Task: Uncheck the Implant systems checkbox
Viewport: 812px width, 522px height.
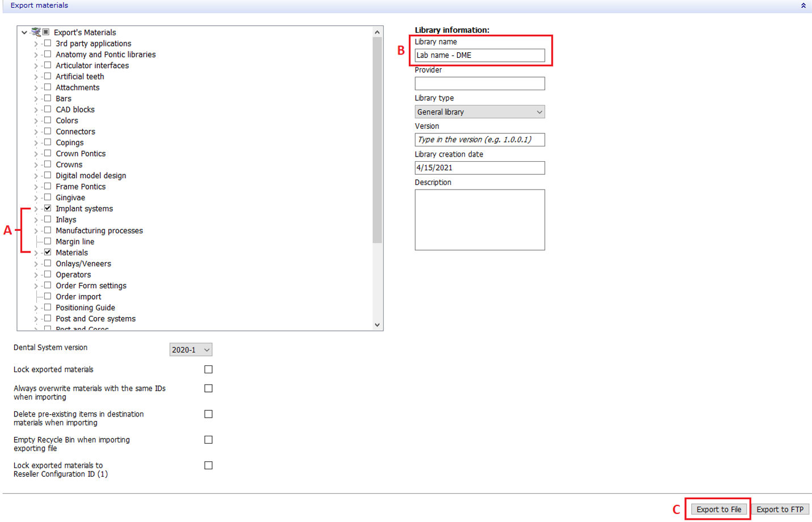Action: (48, 208)
